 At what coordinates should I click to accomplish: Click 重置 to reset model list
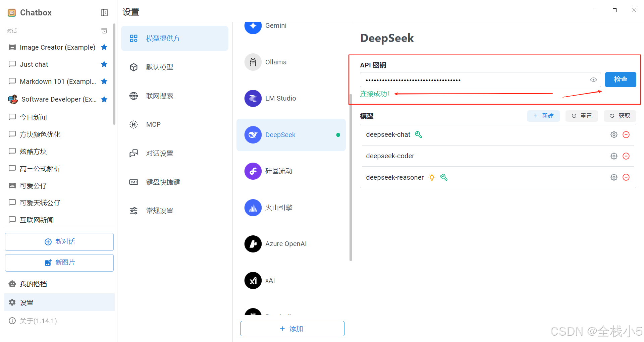582,116
